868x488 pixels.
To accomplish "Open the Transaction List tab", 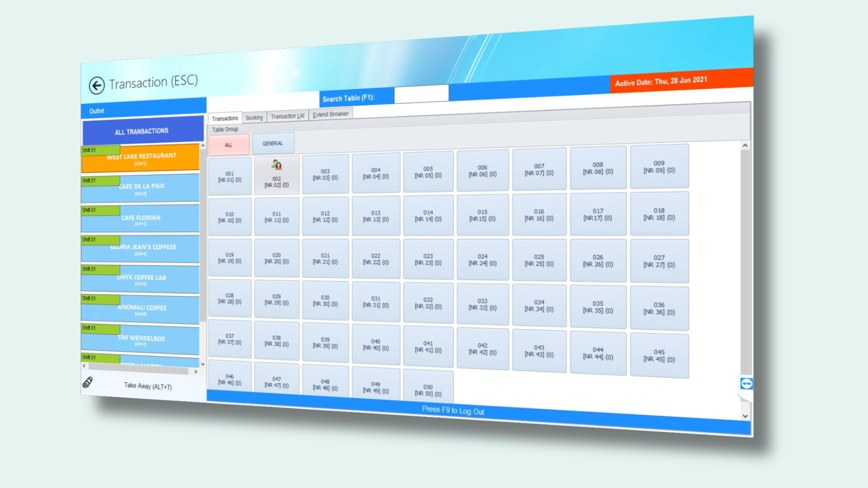I will click(288, 116).
